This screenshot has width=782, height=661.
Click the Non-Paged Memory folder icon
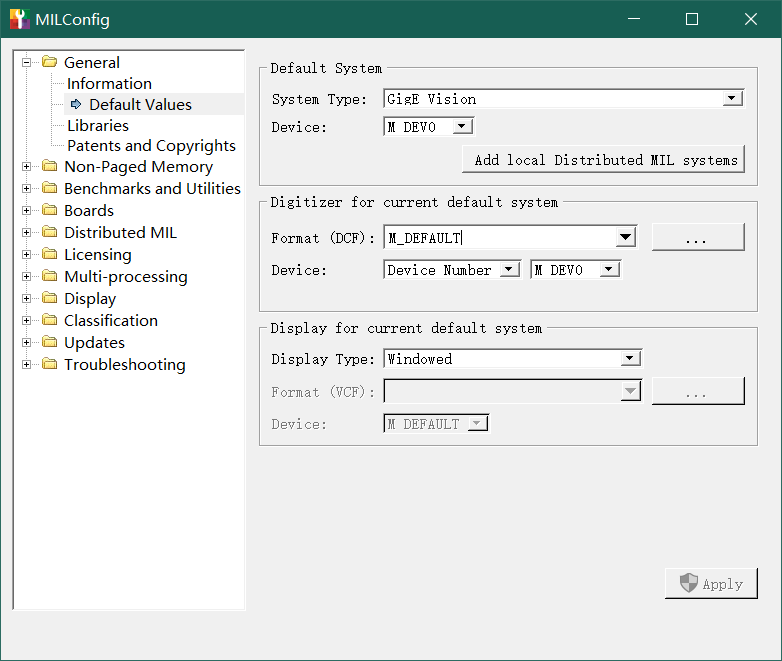pos(49,166)
